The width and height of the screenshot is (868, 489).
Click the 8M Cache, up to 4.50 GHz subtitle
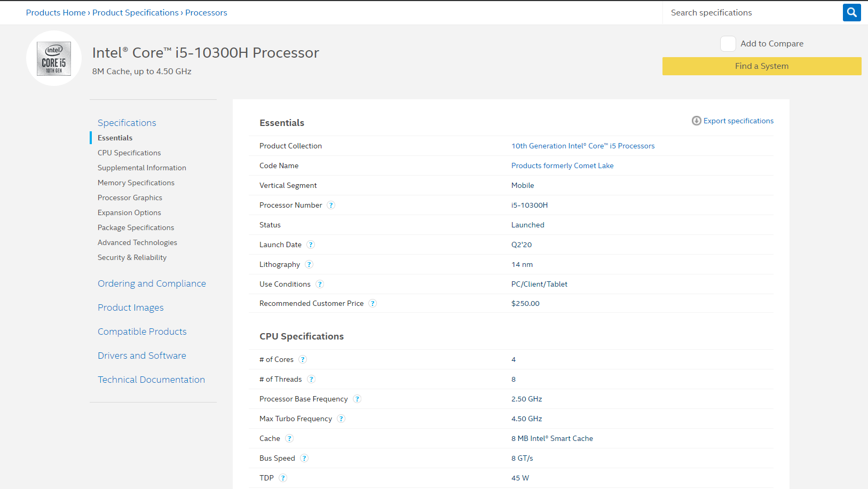pyautogui.click(x=142, y=71)
